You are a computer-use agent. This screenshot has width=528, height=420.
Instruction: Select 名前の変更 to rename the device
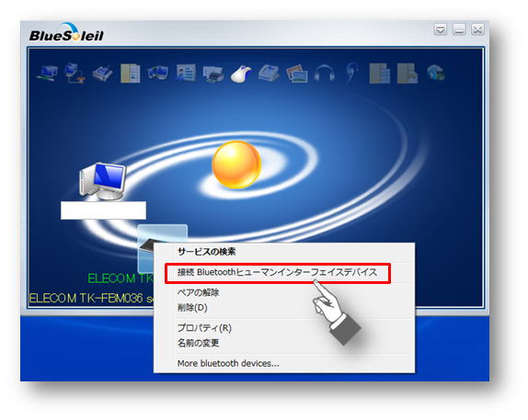(x=198, y=343)
